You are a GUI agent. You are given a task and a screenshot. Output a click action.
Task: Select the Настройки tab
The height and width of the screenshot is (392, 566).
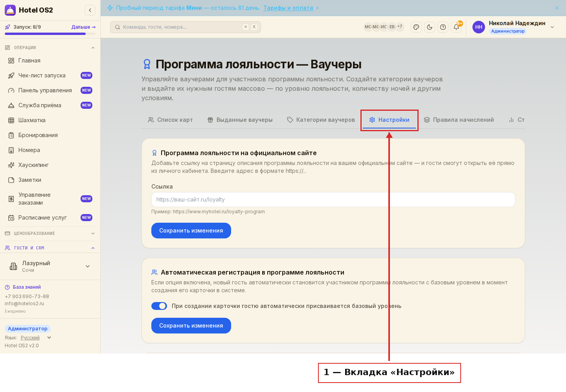389,120
